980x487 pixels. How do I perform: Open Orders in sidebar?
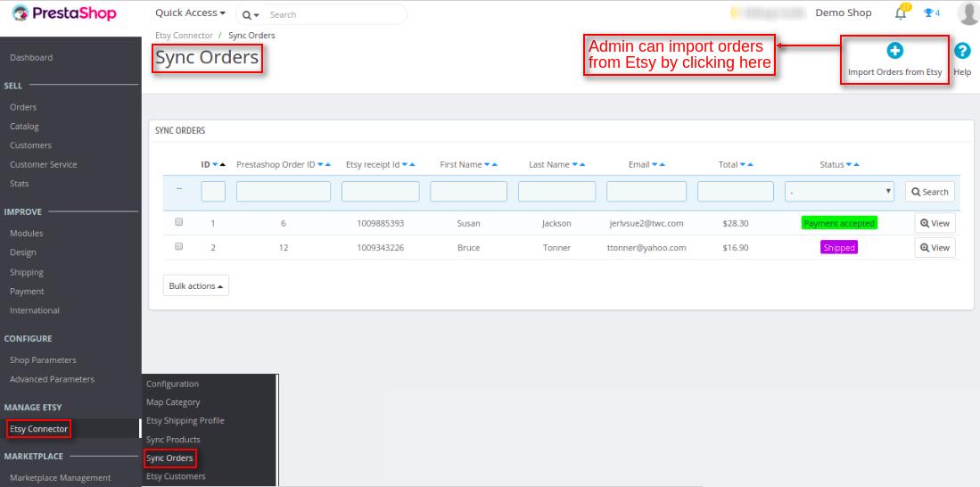23,107
